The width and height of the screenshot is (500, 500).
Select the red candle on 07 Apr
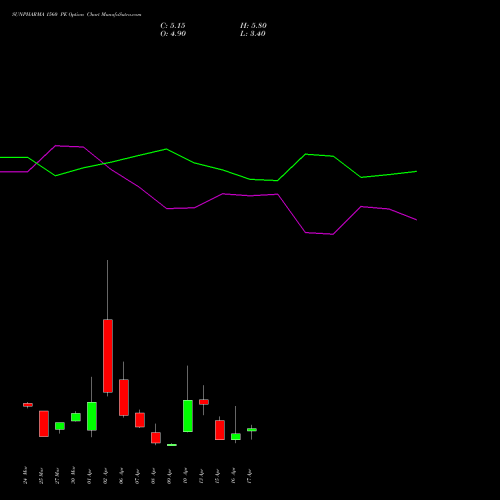(140, 420)
